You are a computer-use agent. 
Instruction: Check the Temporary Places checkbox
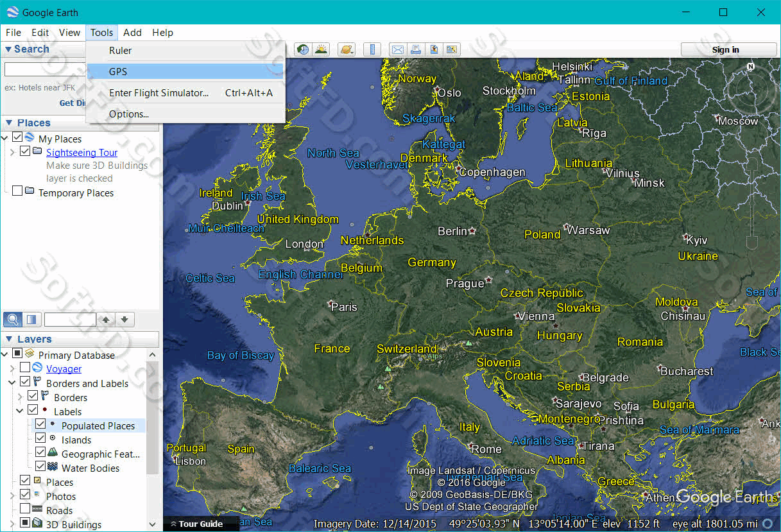(x=17, y=191)
